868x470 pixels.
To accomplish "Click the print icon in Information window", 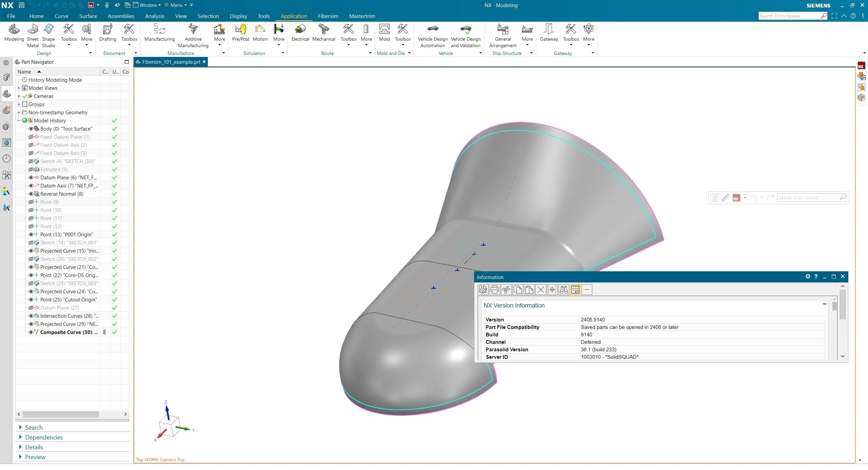I will 495,290.
